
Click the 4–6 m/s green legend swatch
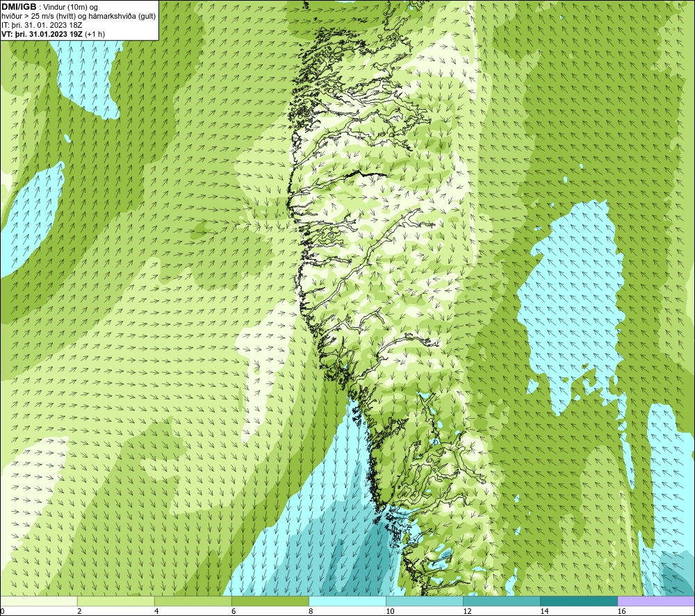click(x=193, y=601)
